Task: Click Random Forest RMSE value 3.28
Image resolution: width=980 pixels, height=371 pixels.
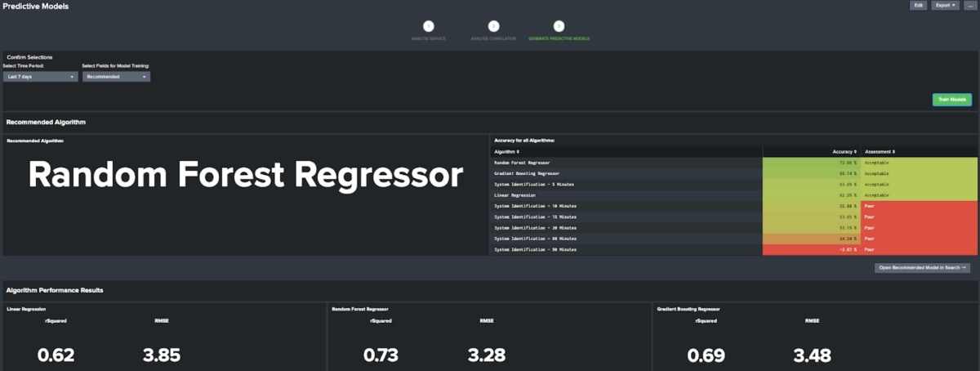Action: click(487, 355)
